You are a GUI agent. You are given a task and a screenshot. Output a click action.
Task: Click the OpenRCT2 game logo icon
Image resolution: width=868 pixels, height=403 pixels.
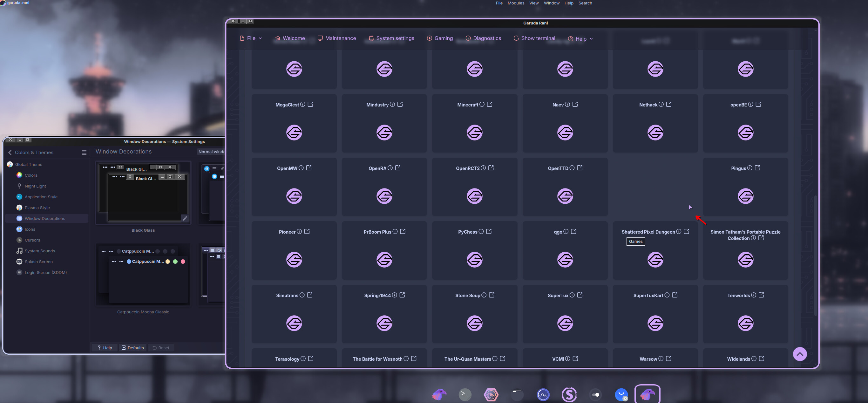[474, 196]
